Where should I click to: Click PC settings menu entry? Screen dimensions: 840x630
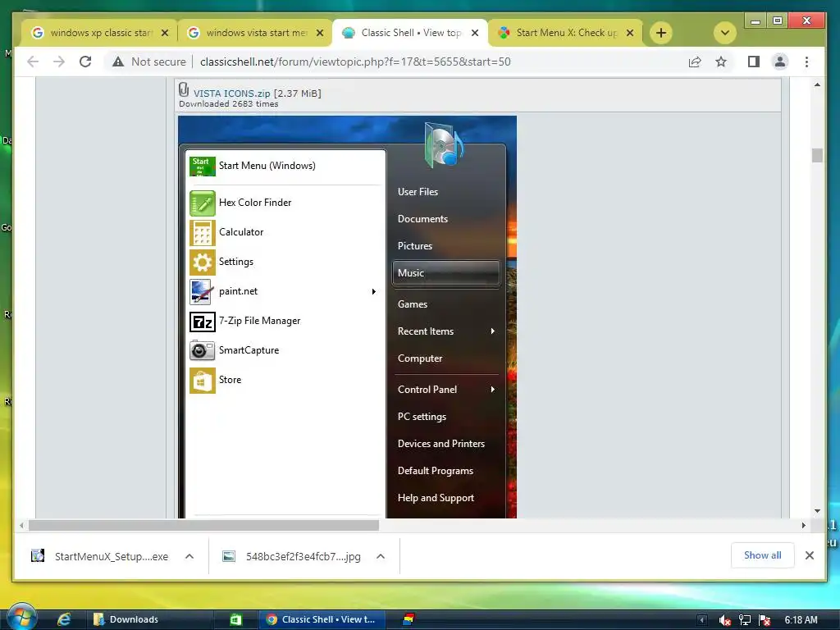point(422,417)
